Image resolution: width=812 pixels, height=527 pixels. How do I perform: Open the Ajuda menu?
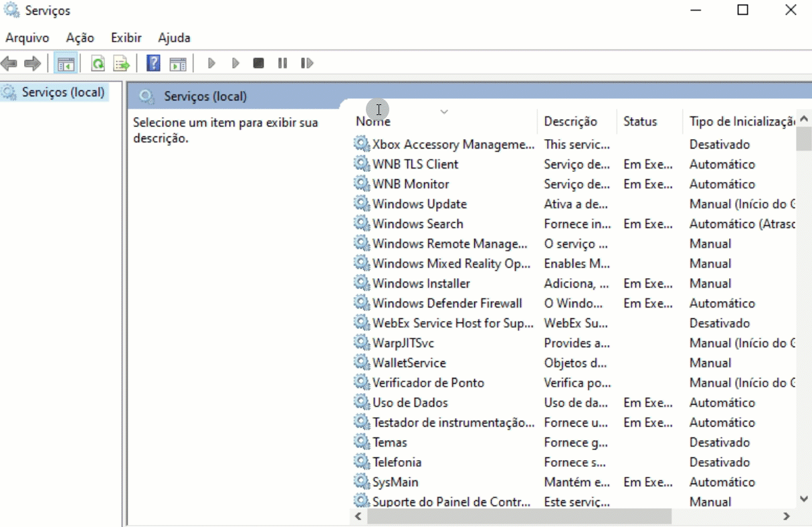(x=175, y=38)
